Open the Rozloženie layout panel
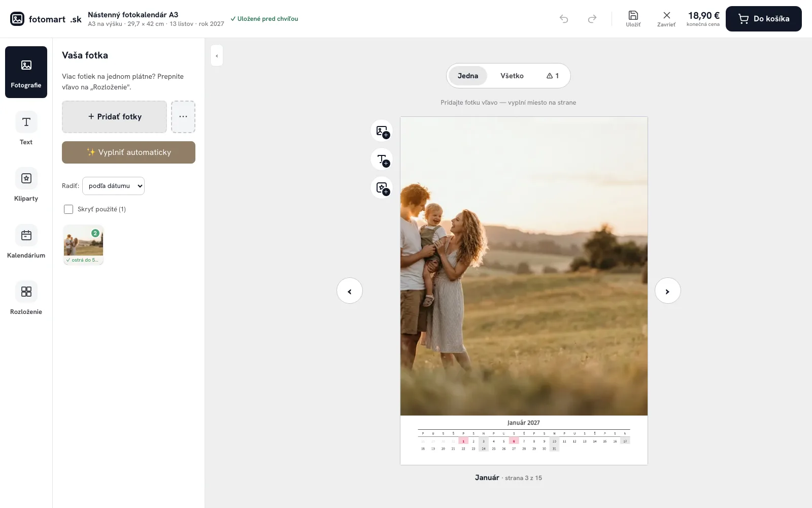Image resolution: width=812 pixels, height=508 pixels. click(x=26, y=298)
